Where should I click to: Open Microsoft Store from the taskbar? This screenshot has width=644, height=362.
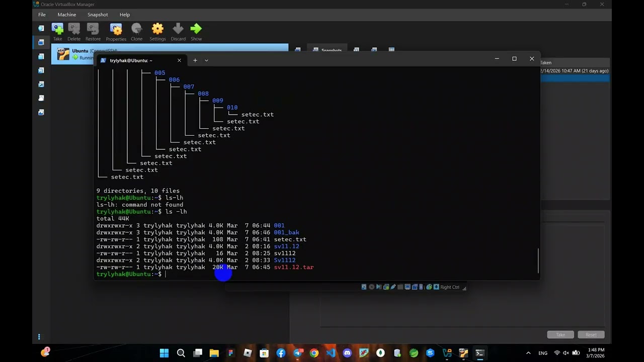264,353
